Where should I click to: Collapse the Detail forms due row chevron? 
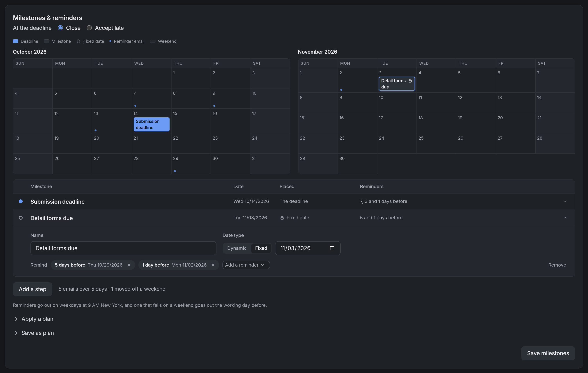click(x=565, y=218)
